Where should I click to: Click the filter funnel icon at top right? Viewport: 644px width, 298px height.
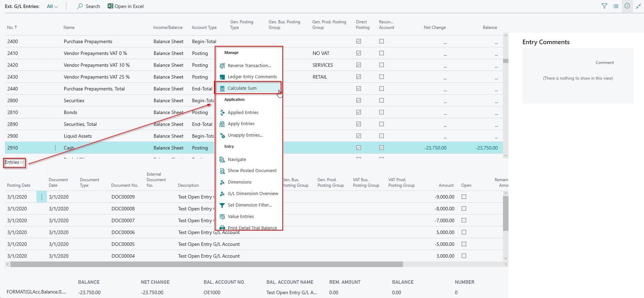point(604,6)
